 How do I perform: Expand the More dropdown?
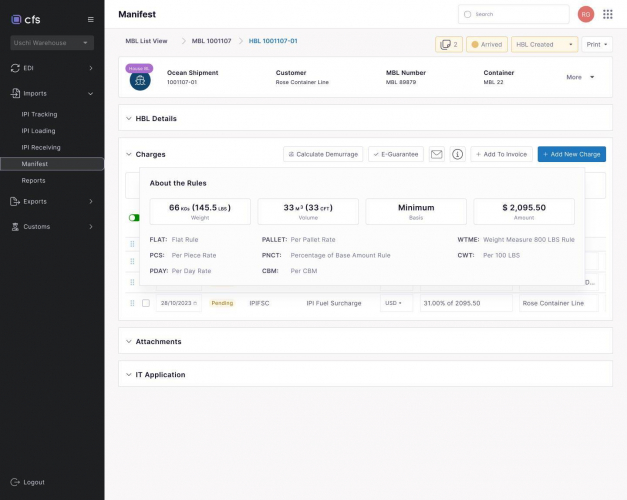click(x=580, y=77)
